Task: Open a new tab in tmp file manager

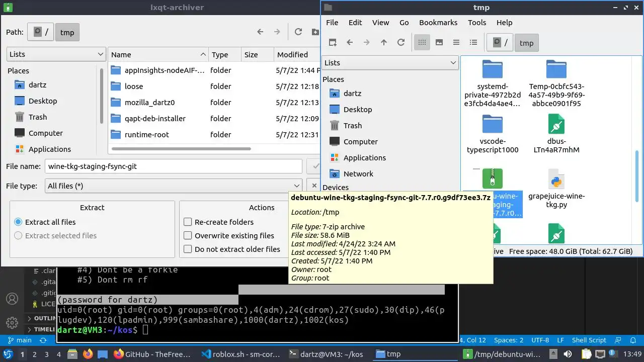Action: pyautogui.click(x=333, y=43)
